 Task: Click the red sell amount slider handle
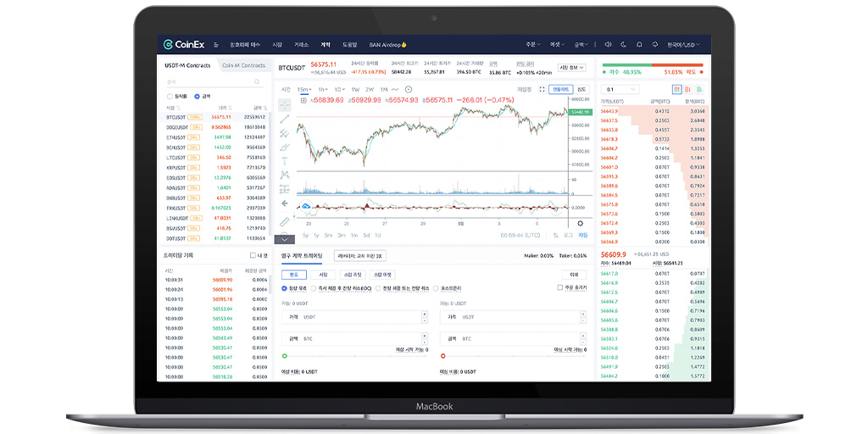[442, 357]
